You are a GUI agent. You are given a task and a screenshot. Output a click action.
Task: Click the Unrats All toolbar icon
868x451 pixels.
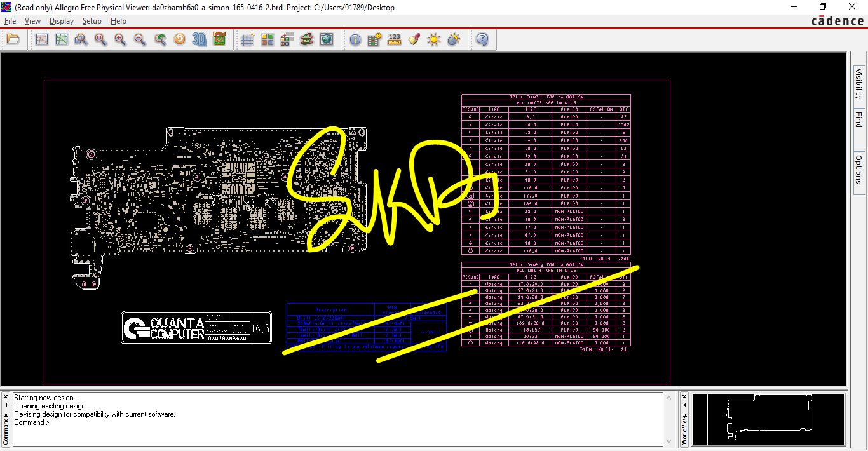tap(41, 39)
